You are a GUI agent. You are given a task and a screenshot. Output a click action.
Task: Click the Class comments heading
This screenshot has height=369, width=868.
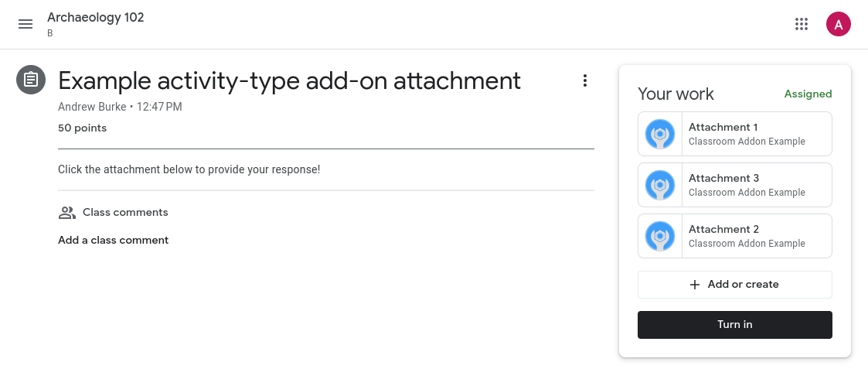click(x=125, y=212)
